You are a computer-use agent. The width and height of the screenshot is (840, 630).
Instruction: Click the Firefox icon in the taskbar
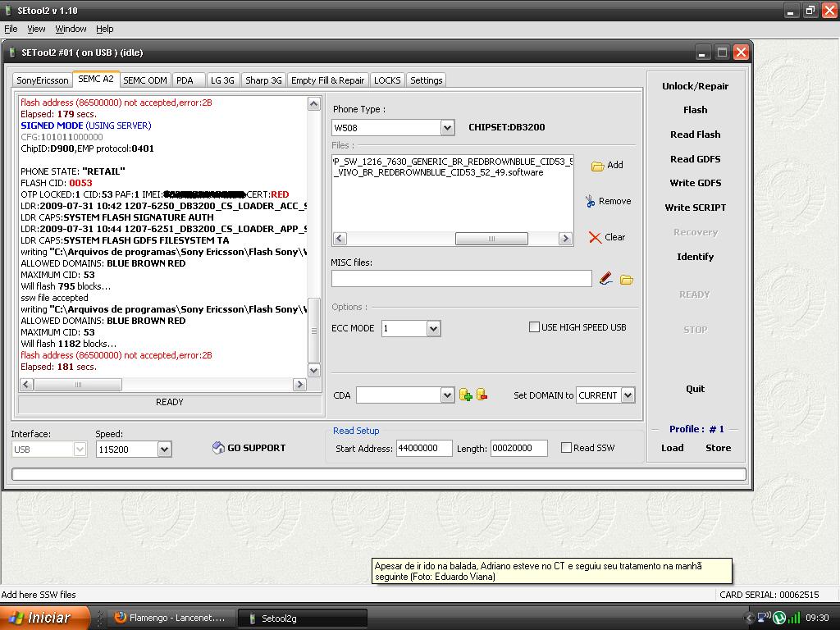click(x=120, y=617)
